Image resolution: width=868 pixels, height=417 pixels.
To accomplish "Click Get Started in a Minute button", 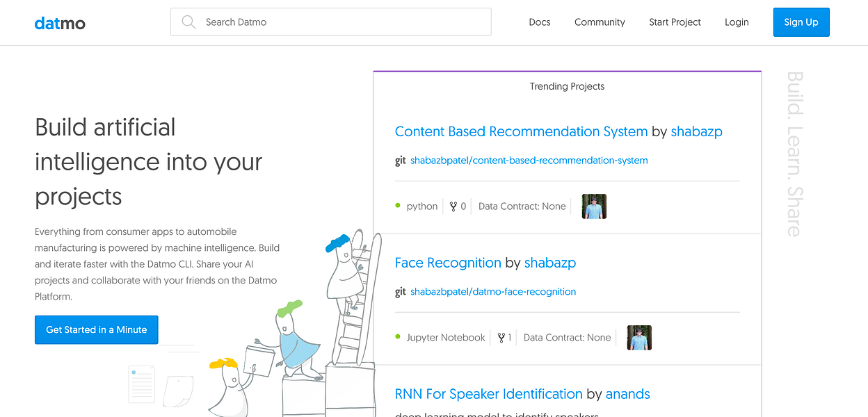I will [97, 330].
